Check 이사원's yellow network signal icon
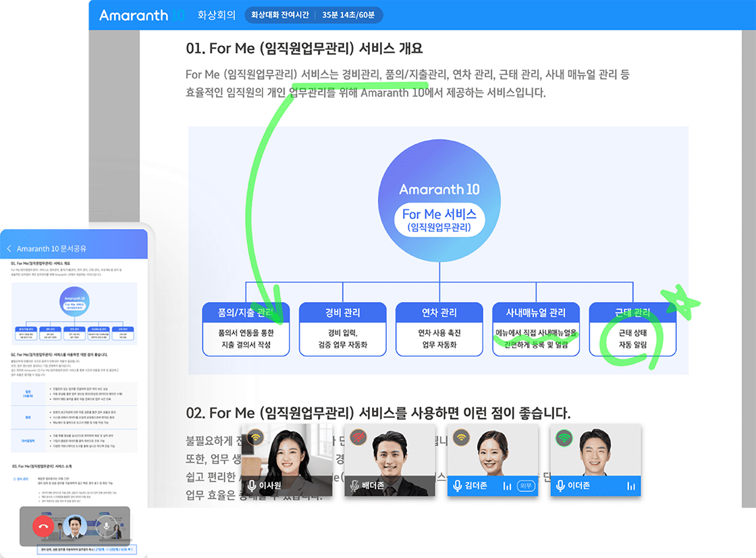The height and width of the screenshot is (558, 756). click(x=256, y=437)
